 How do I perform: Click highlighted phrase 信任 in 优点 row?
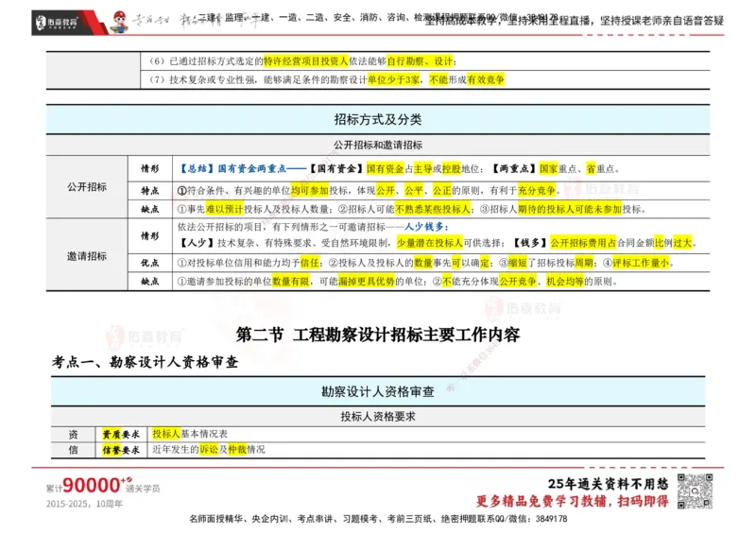pyautogui.click(x=310, y=263)
